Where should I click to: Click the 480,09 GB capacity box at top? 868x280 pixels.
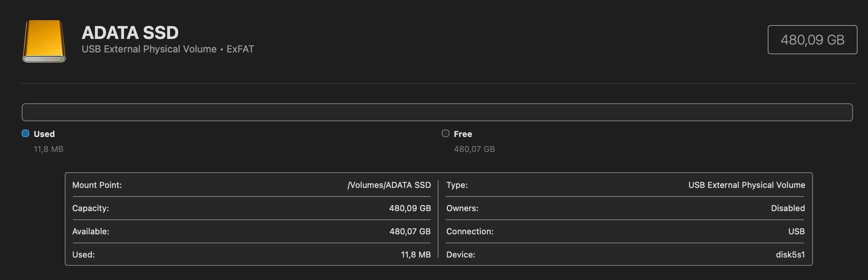coord(812,40)
